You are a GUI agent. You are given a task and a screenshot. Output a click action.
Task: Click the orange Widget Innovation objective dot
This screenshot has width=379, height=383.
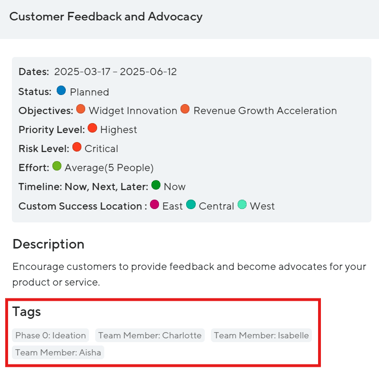[81, 109]
